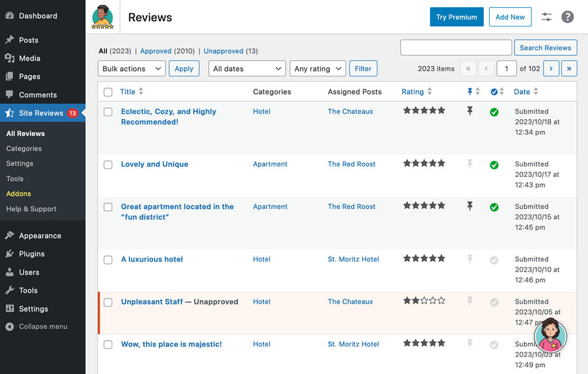
Task: Check the 'Unpleasant Staff' review checkbox
Action: point(108,302)
